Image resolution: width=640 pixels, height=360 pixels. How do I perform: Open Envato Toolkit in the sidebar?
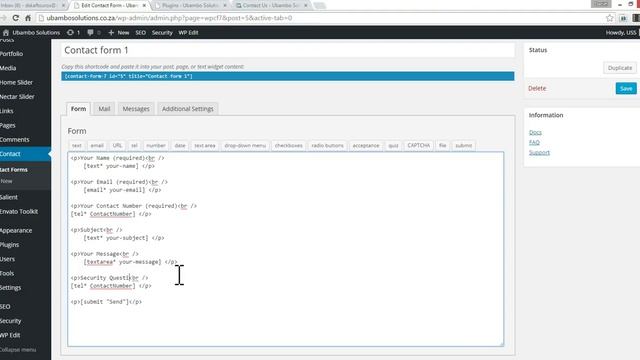pyautogui.click(x=19, y=211)
